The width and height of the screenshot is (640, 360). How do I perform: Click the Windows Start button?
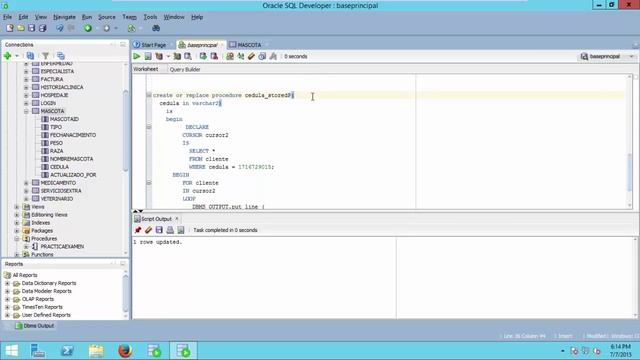11,351
